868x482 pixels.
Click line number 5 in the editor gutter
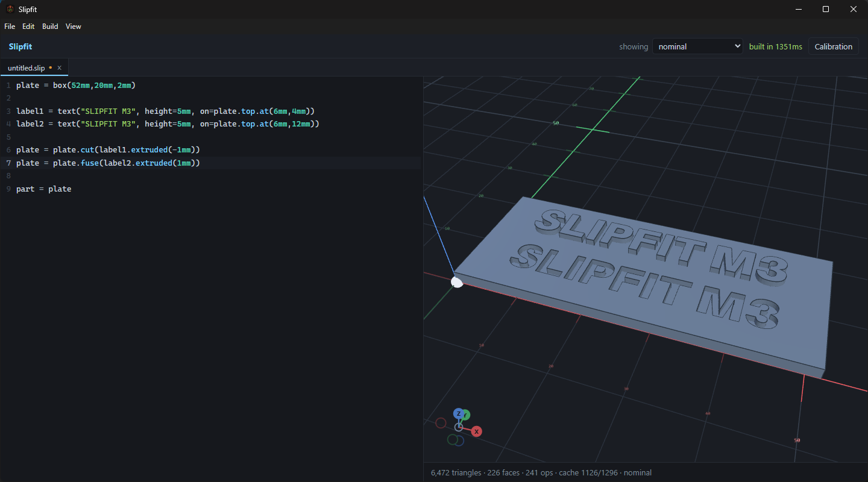point(8,137)
